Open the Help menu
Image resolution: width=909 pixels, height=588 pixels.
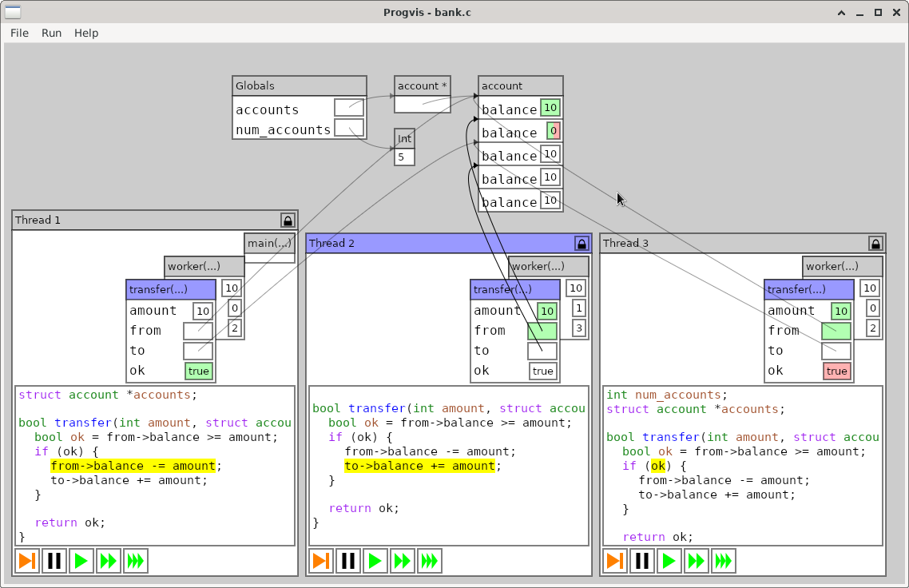86,33
